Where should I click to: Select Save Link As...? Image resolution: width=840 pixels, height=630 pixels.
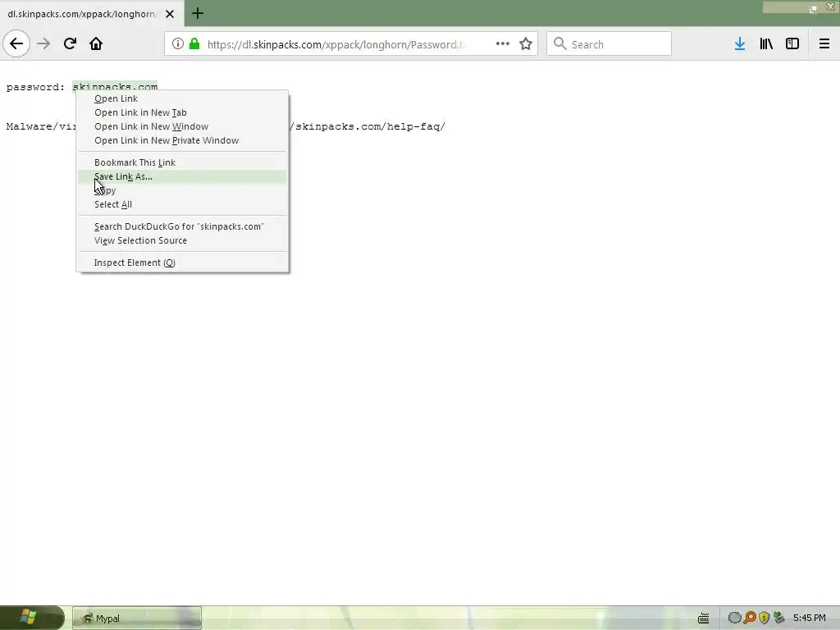point(182,176)
